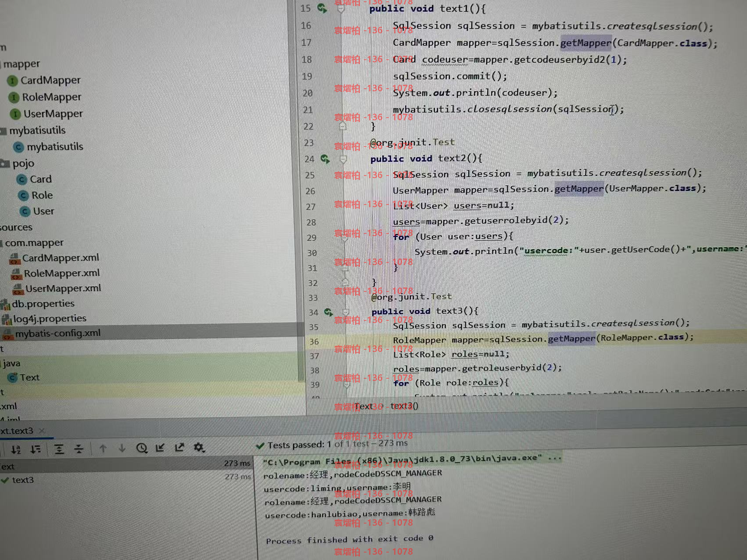Open the RoleMapper interface in project tree

52,97
